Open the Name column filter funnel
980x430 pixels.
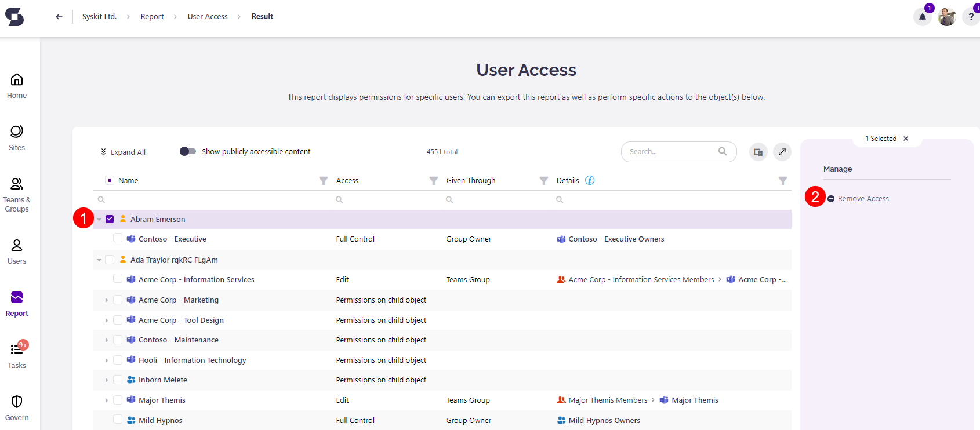tap(324, 181)
